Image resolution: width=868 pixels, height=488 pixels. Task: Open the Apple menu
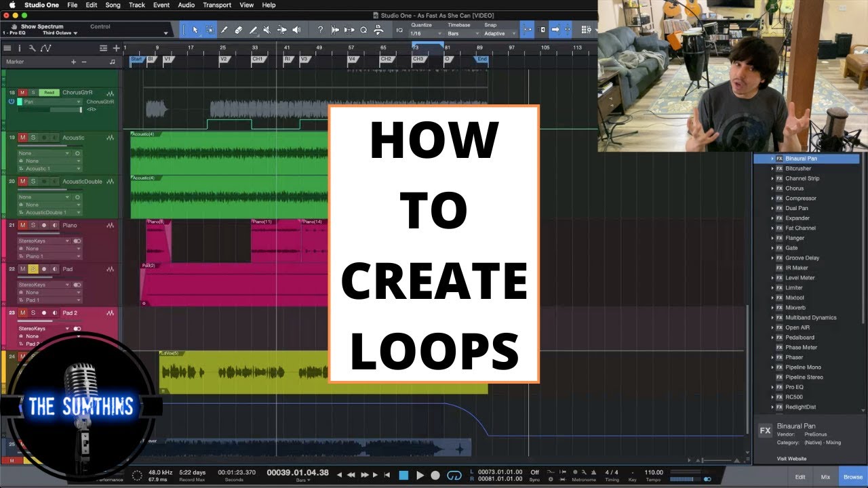click(x=12, y=5)
